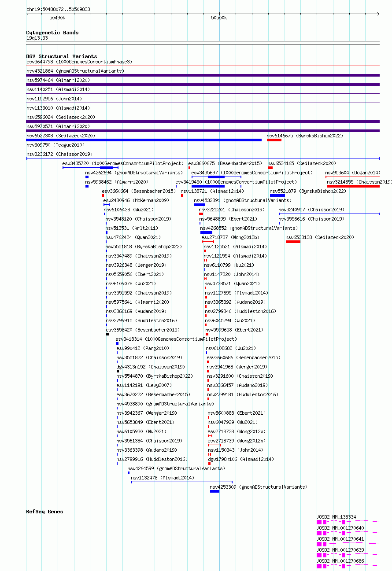Click the nsv1140251 Alsmadi2014 label

coord(58,89)
